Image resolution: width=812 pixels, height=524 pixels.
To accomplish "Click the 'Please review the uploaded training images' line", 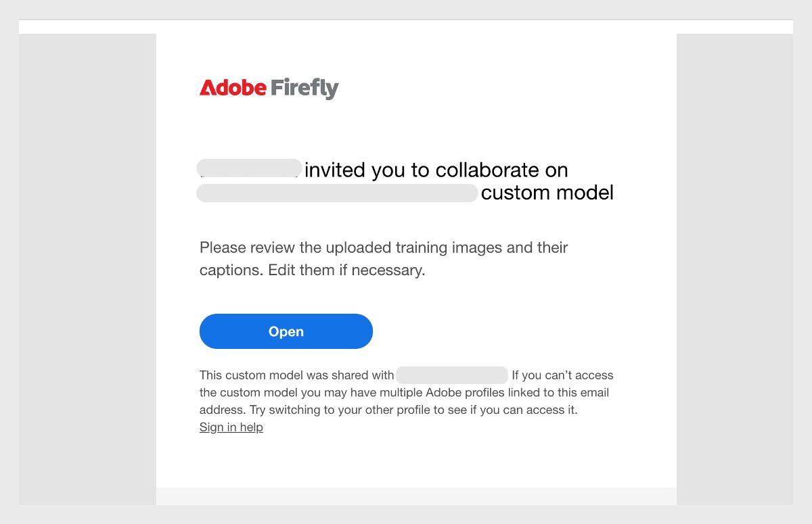I will (x=383, y=247).
